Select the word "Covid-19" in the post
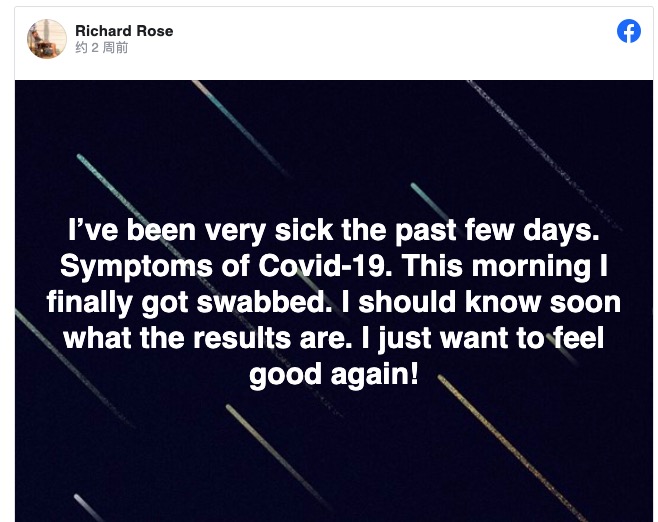658x522 pixels. [x=326, y=266]
